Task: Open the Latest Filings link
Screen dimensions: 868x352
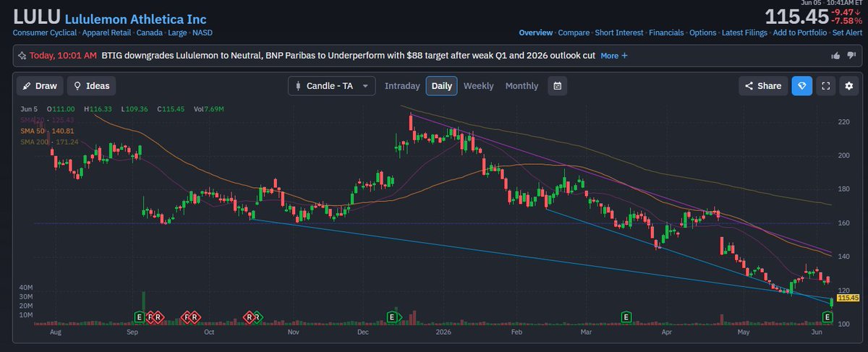Action: click(744, 33)
